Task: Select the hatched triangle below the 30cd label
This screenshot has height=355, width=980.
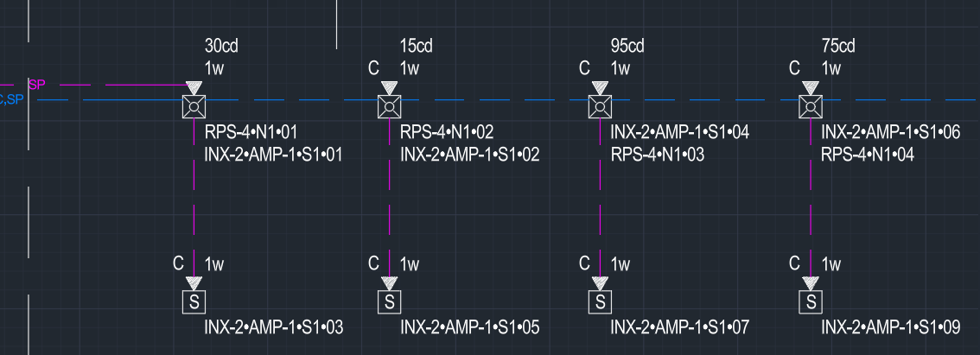Action: (194, 88)
